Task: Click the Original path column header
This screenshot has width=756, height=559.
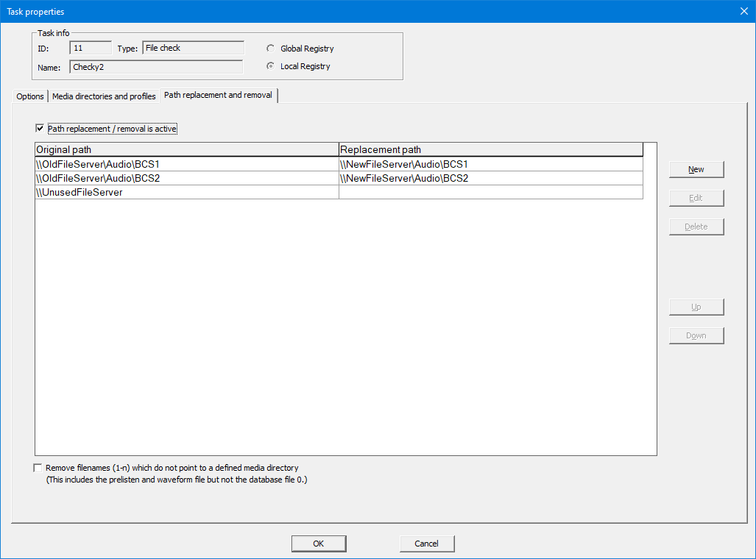Action: pyautogui.click(x=186, y=149)
